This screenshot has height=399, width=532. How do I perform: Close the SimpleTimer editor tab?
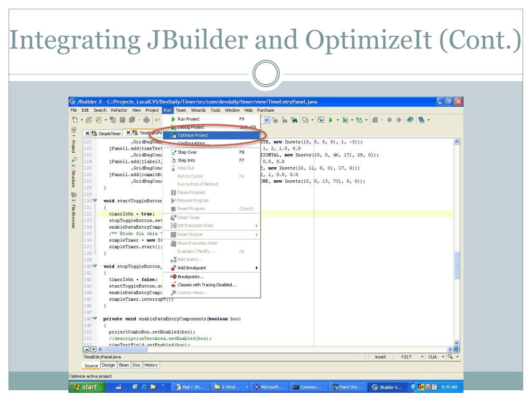tap(87, 134)
